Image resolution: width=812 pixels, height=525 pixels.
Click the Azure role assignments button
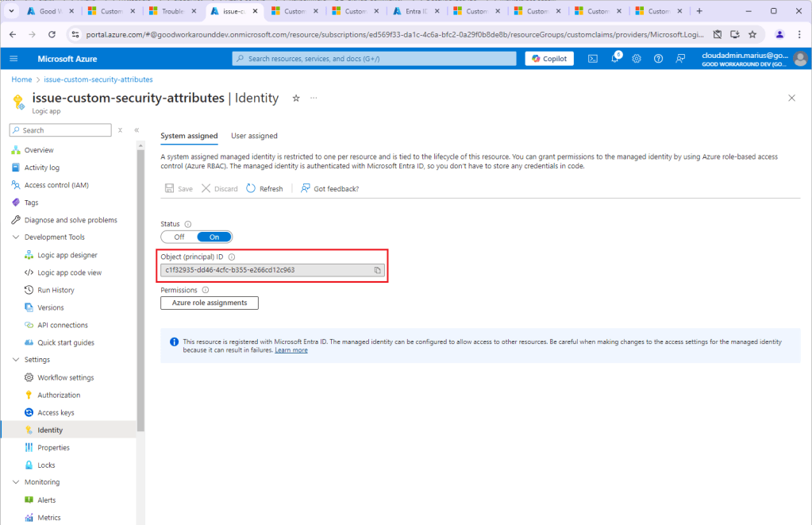point(210,303)
